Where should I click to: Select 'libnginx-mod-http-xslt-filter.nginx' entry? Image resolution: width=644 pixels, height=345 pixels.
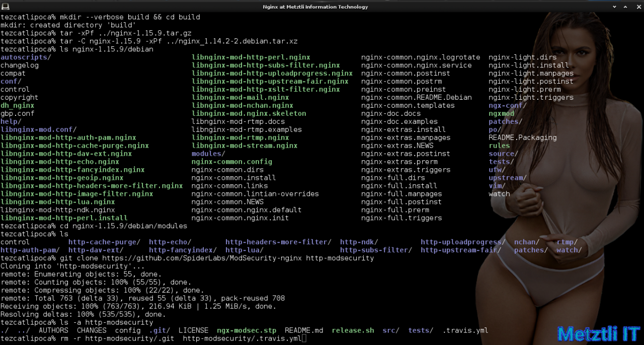266,90
